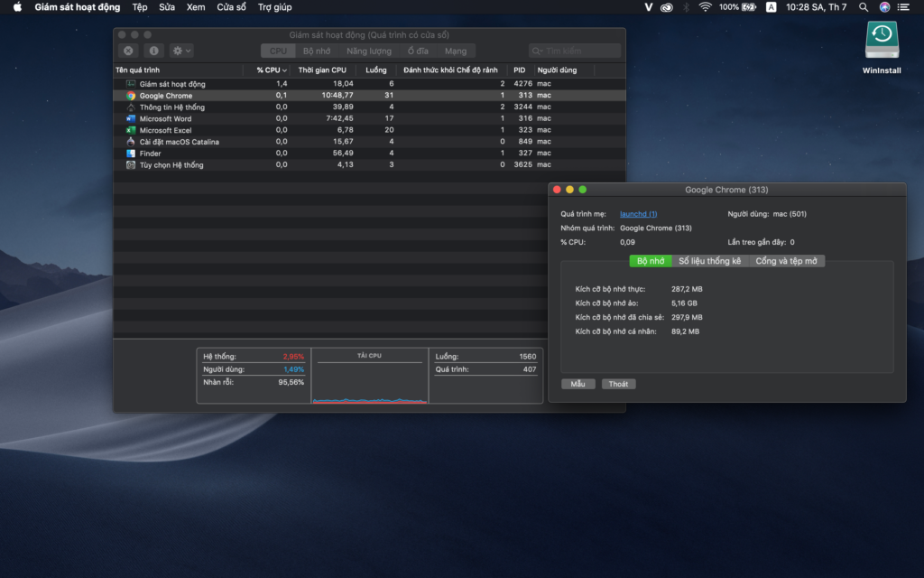Click the force-quit process toolbar button
This screenshot has width=924, height=578.
(128, 51)
